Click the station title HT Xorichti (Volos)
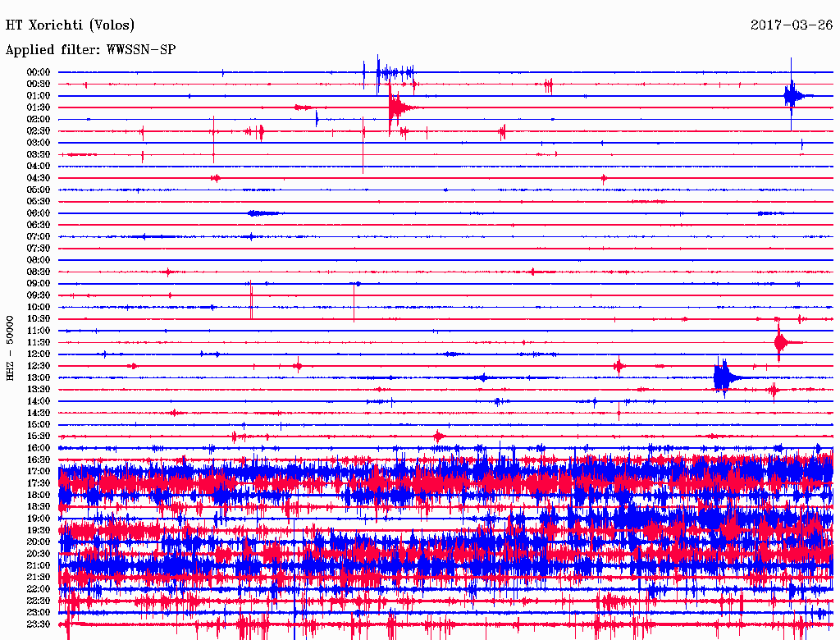840x640 pixels. [x=70, y=25]
